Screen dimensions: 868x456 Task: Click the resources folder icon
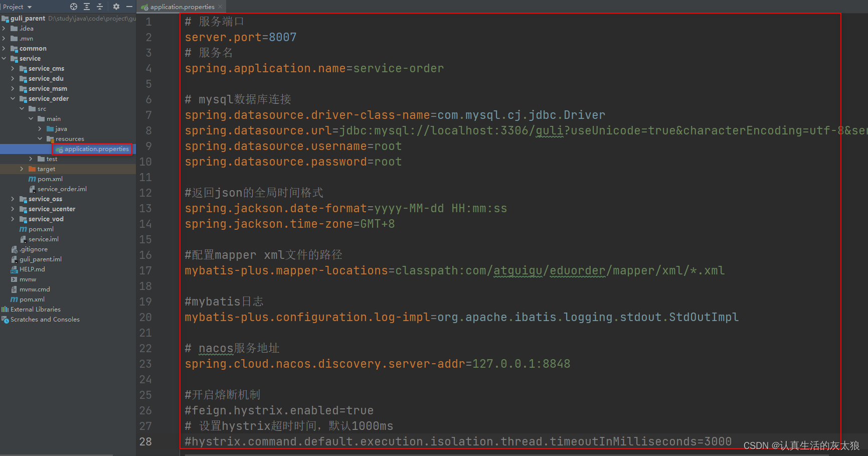50,139
